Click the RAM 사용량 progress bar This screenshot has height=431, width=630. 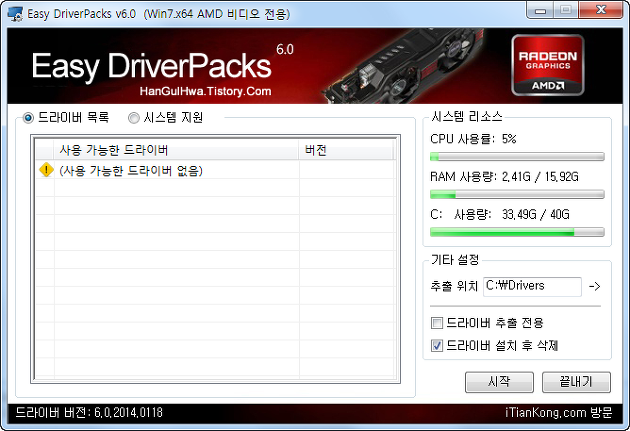(517, 194)
